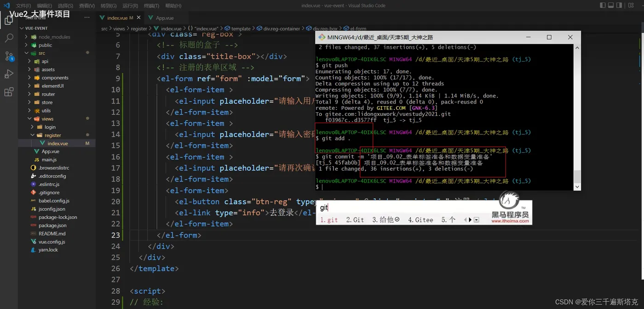Expand the router folder

pos(29,94)
